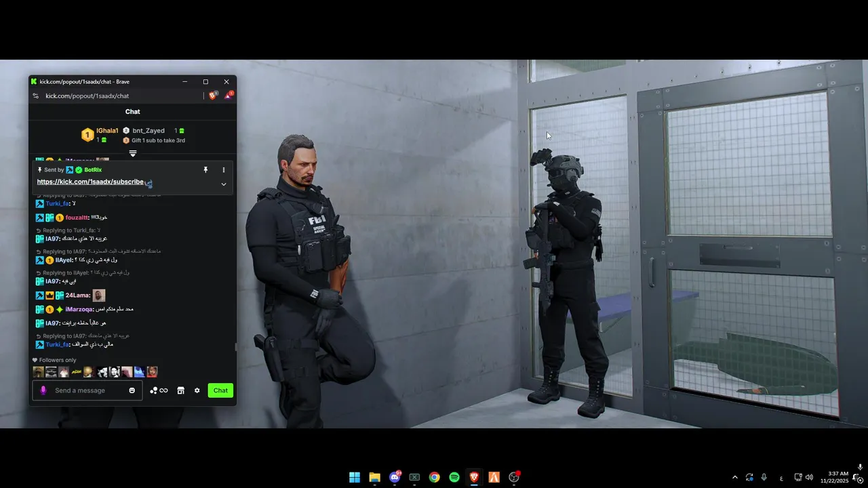Open the emoji picker smiley icon
The height and width of the screenshot is (488, 868).
(x=132, y=390)
